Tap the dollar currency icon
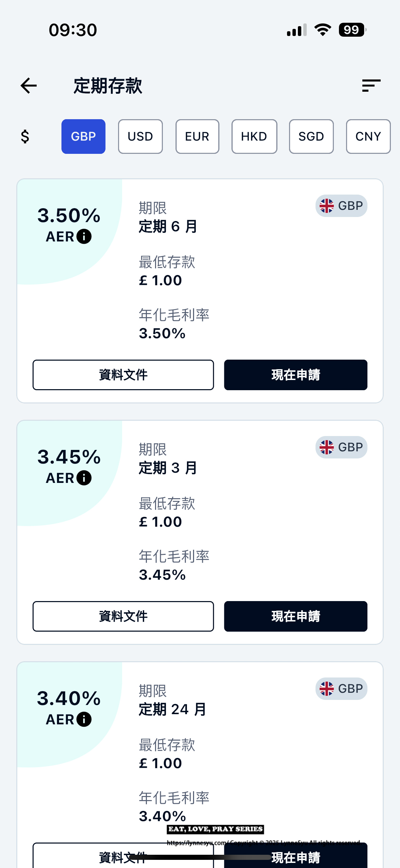 click(x=25, y=137)
